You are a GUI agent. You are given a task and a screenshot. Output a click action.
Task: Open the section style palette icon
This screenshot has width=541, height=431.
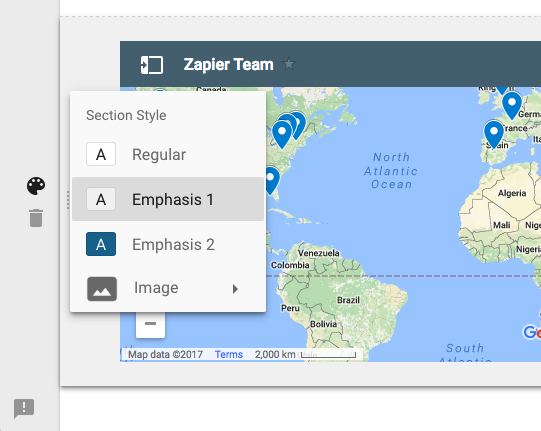[36, 186]
